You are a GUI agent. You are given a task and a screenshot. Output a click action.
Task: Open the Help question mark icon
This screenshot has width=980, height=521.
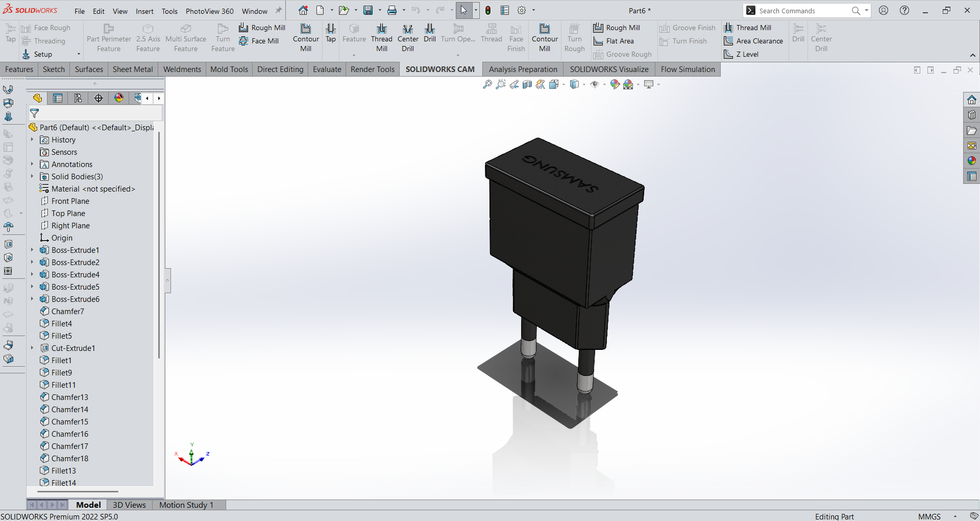pos(904,10)
